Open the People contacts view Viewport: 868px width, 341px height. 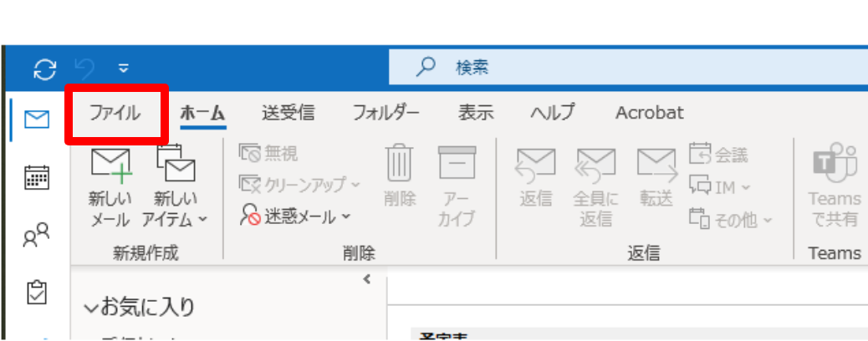point(36,236)
